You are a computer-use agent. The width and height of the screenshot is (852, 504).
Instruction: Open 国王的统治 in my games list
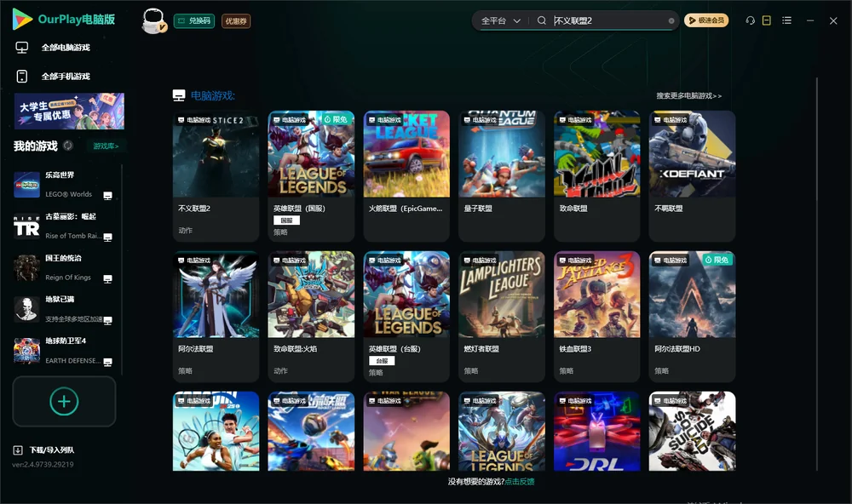[64, 267]
